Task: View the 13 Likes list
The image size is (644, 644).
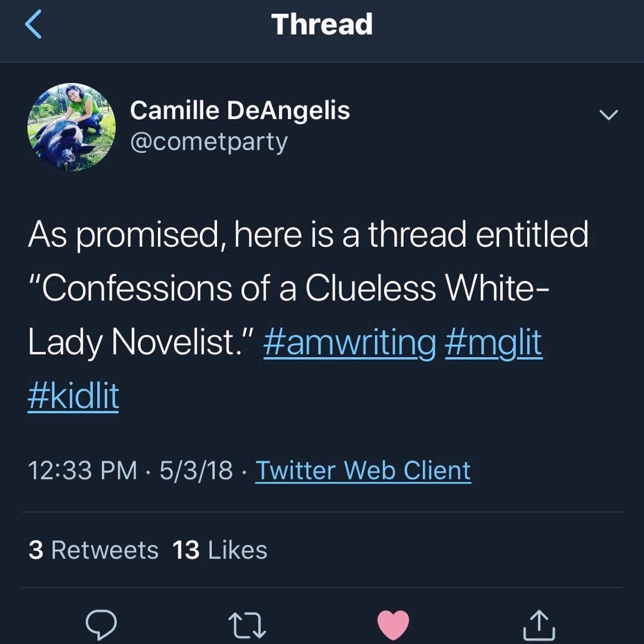Action: [219, 550]
